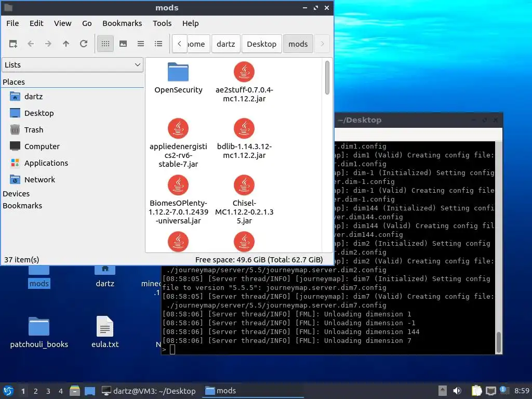Select ae2stuff-0.7.0.4 jar file icon
The height and width of the screenshot is (399, 532).
tap(244, 72)
